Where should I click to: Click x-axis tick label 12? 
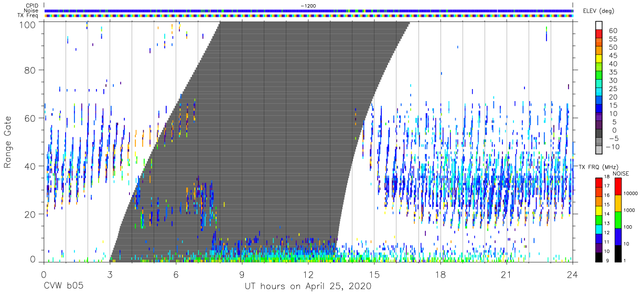click(x=308, y=274)
